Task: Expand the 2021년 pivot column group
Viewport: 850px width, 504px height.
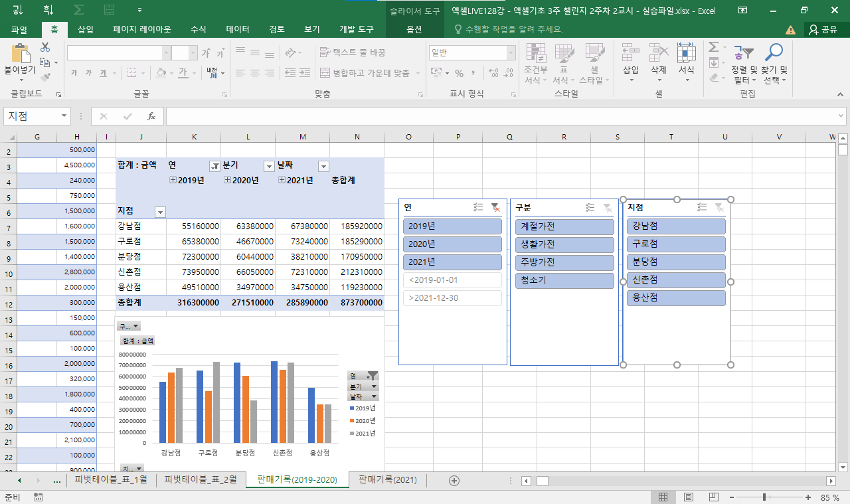Action: 282,180
